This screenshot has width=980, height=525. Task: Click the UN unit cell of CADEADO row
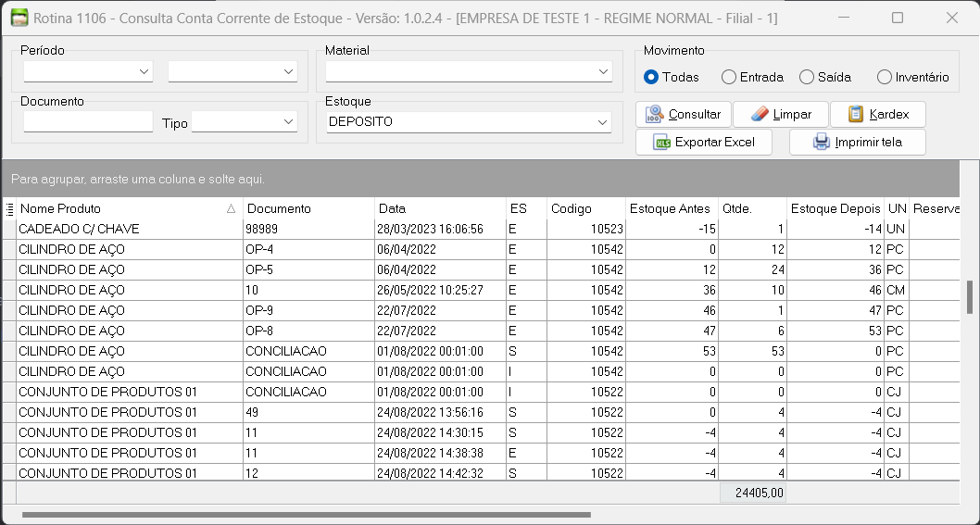[895, 230]
